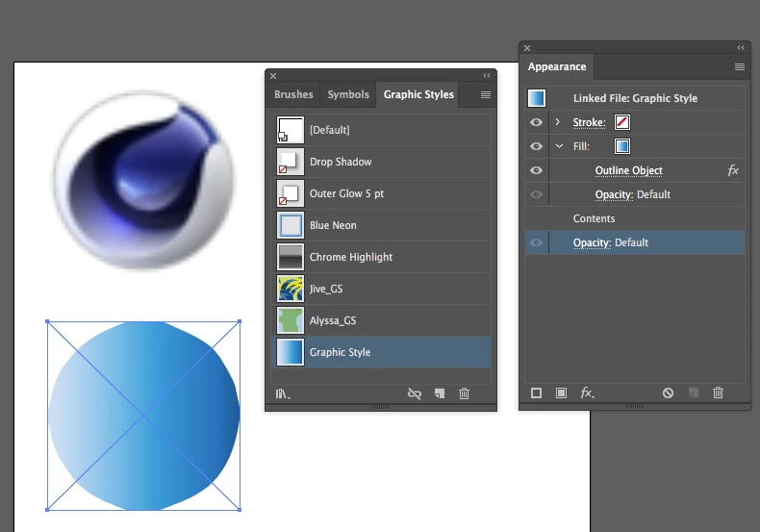Apply the Jive_GS graphic style
The width and height of the screenshot is (760, 532).
tap(381, 289)
